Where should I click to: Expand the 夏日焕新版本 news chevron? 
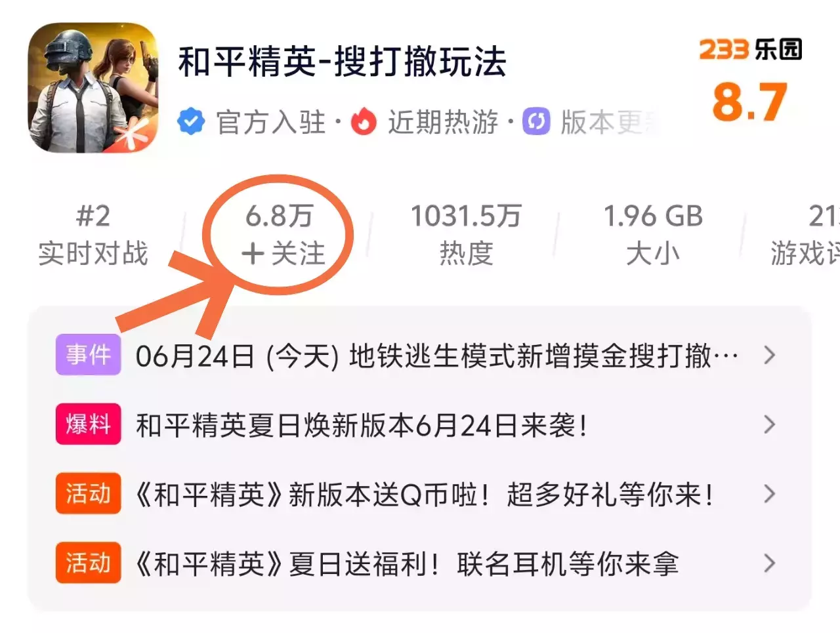coord(770,425)
